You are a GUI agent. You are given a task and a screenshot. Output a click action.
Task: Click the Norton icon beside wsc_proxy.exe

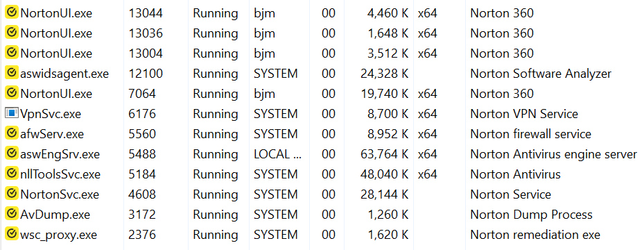(x=12, y=234)
